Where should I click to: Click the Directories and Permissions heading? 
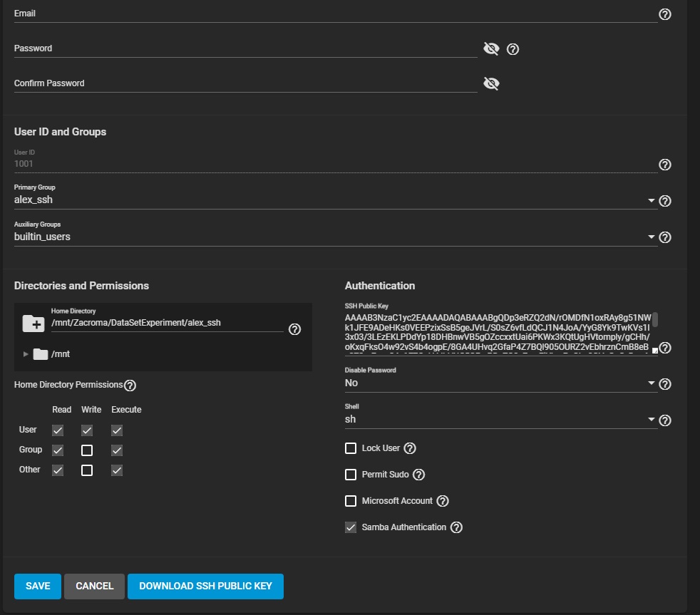coord(82,286)
